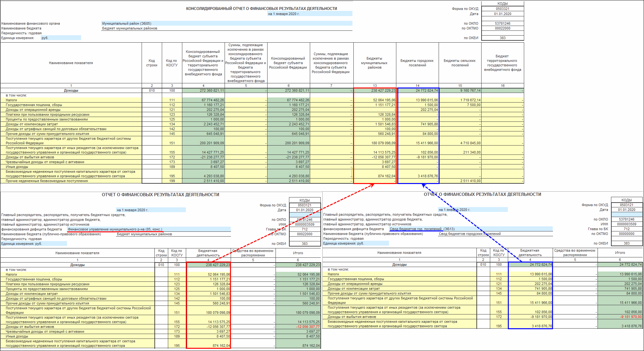
Task: Click 'Свод бюджетов городских поселений' budget name field
Action: click(x=495, y=234)
